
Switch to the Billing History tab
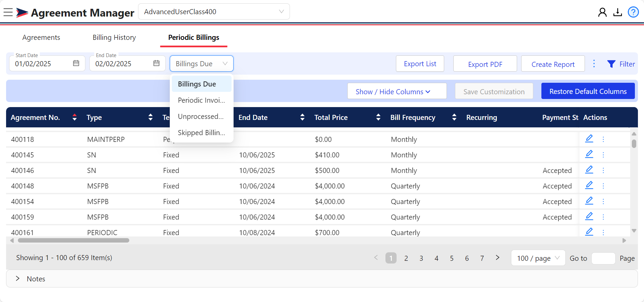[x=114, y=37]
